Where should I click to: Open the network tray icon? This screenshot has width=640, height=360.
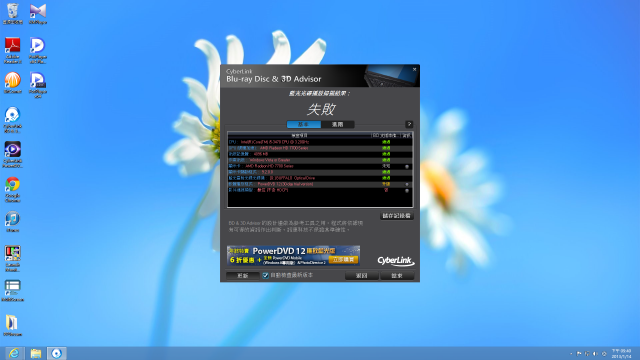pos(587,354)
